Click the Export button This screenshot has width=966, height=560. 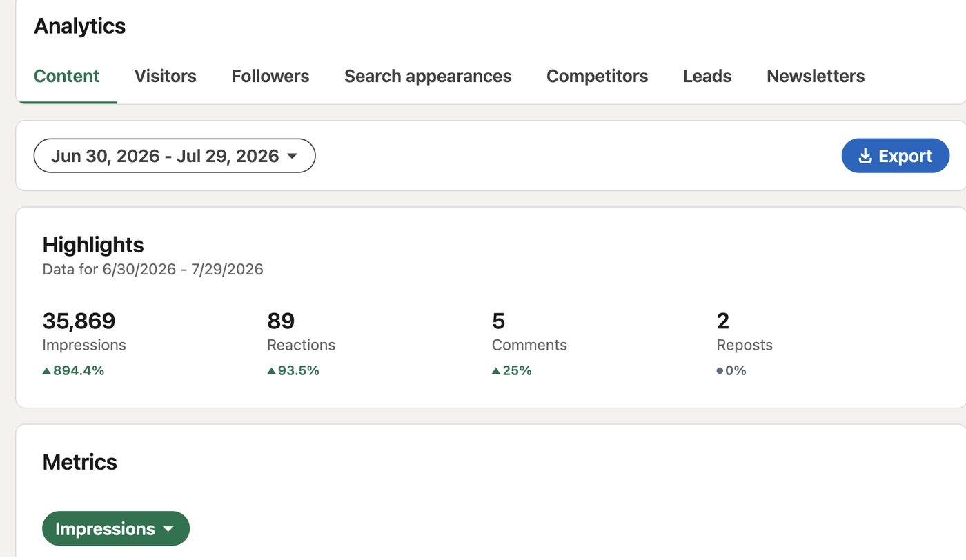pos(895,156)
